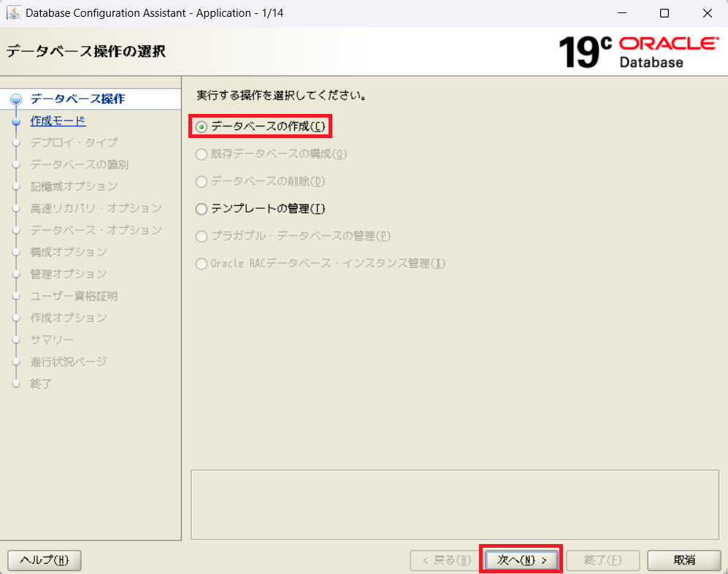
Task: Open the 作成モード step link
Action: 58,120
